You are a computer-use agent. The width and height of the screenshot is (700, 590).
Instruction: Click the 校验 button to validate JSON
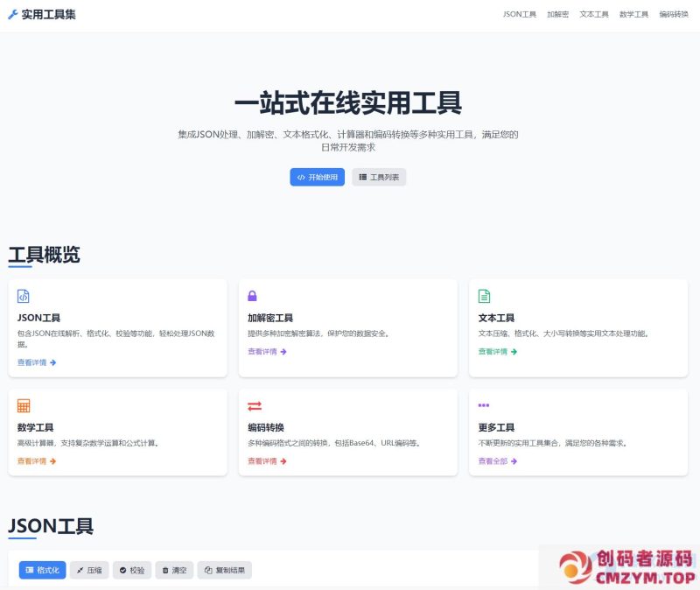132,570
